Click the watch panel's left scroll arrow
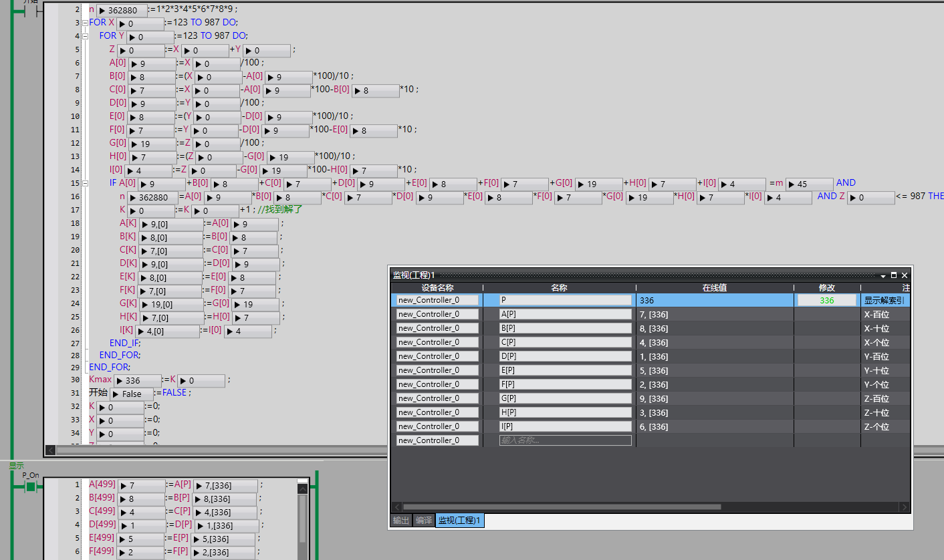The width and height of the screenshot is (944, 560). [x=397, y=507]
